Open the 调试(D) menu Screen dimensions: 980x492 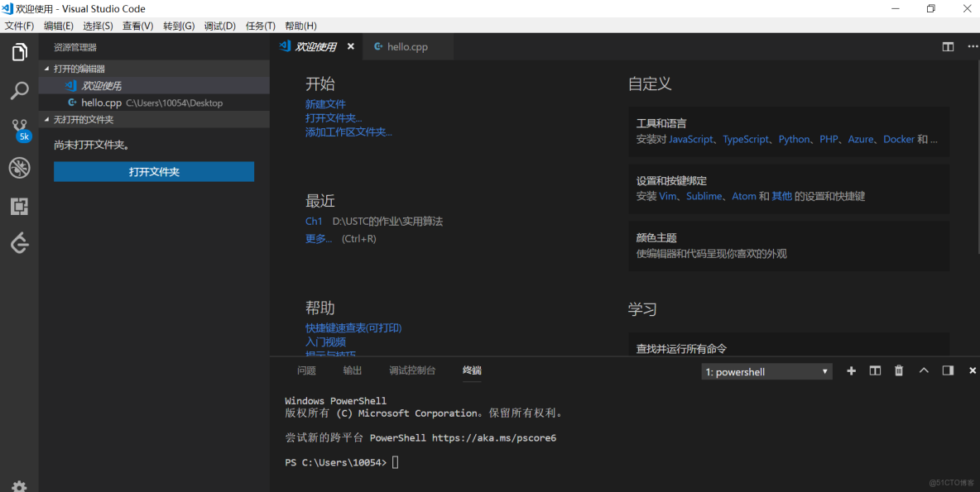220,26
